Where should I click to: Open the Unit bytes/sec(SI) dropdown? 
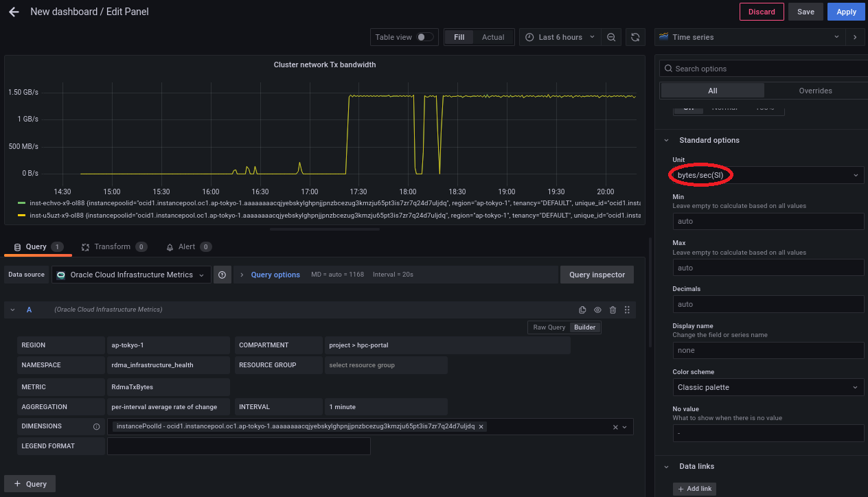(767, 176)
